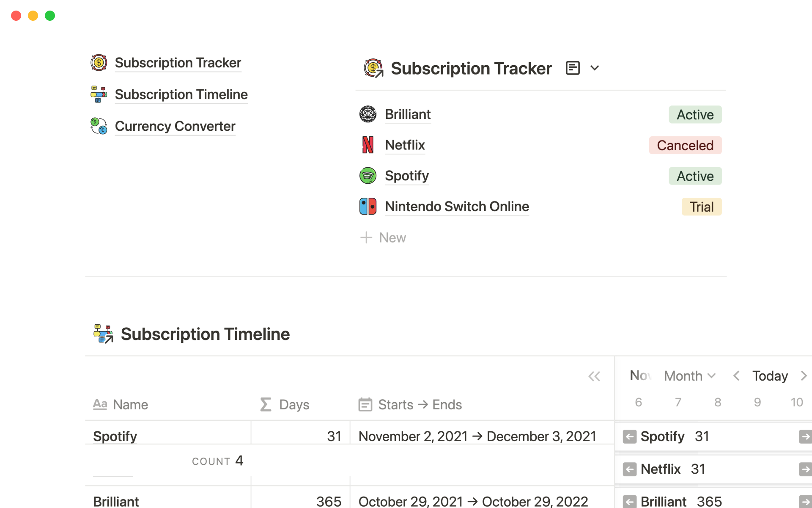This screenshot has width=812, height=508.
Task: Click the Nintendo Switch Online icon
Action: [x=368, y=207]
